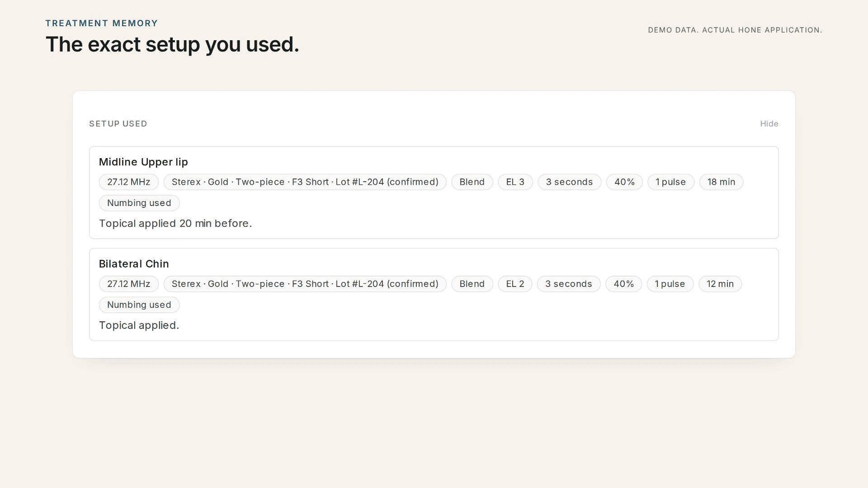Hide the Setup Used section

click(769, 124)
